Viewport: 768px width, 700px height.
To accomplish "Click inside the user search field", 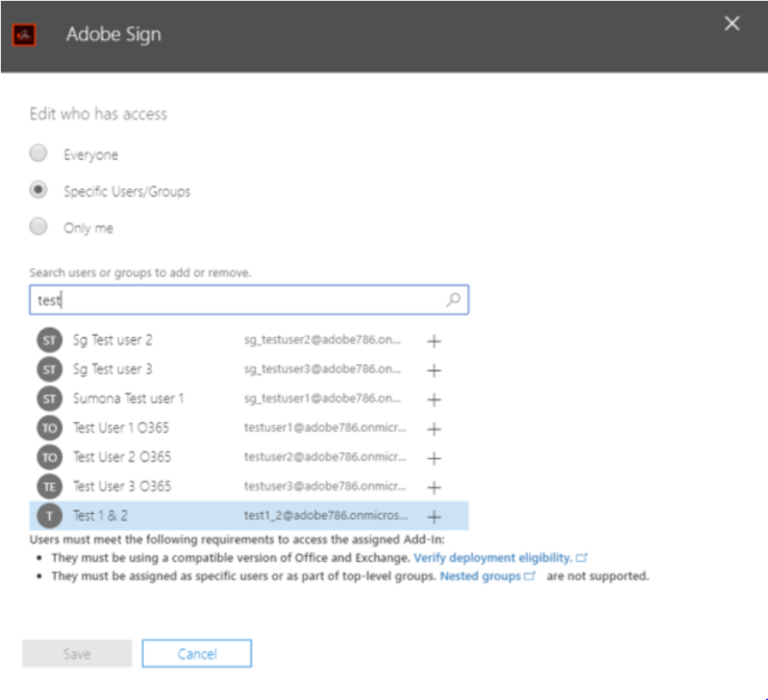I will coord(226,299).
